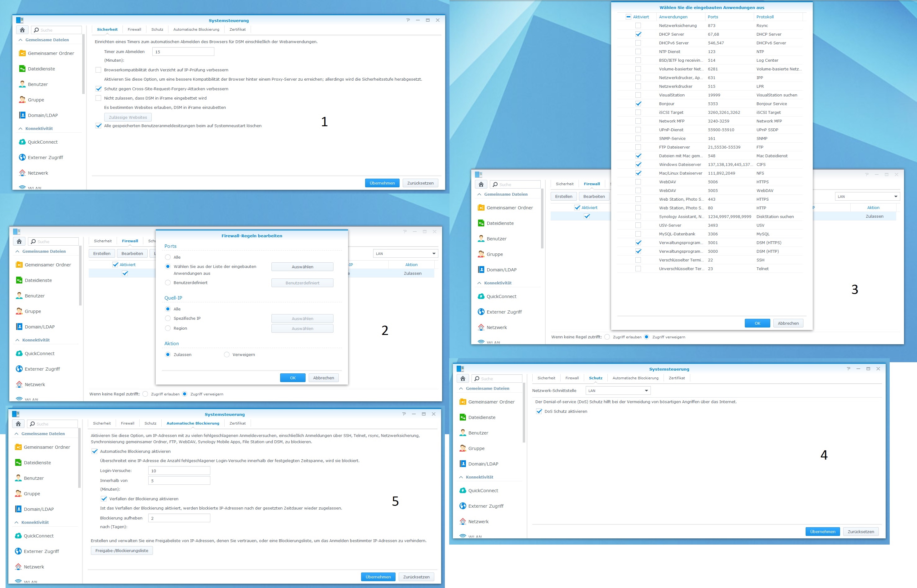The width and height of the screenshot is (917, 588).
Task: Open the Firewall tab in window 1
Action: (134, 29)
